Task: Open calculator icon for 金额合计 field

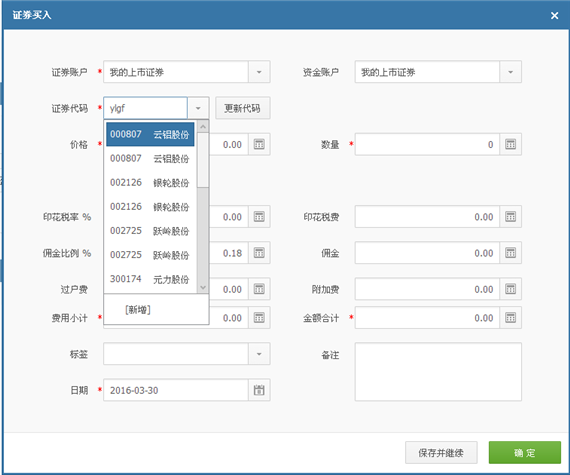Action: (x=510, y=318)
